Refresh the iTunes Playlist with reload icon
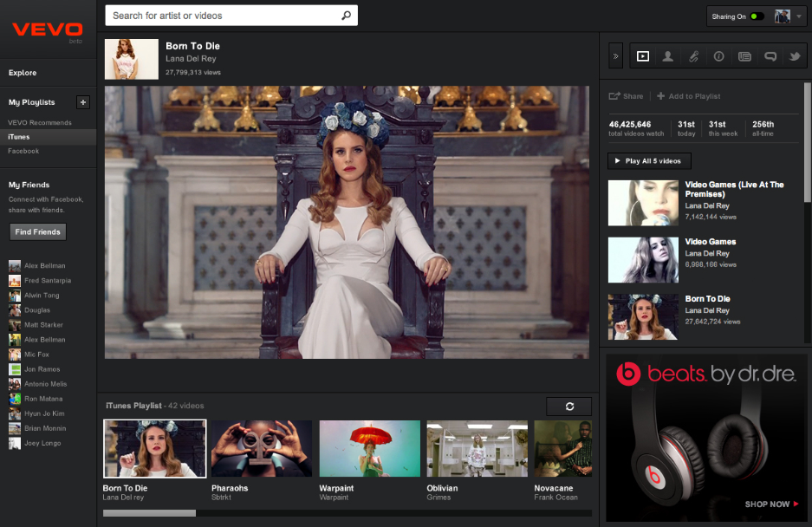Viewport: 812px width, 527px height. tap(568, 407)
